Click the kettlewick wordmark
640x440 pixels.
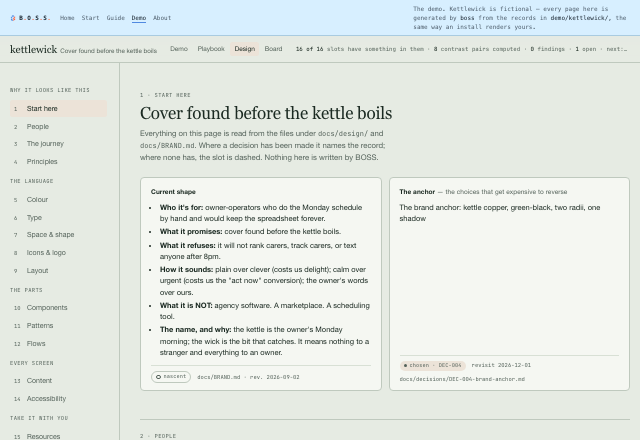(33, 49)
